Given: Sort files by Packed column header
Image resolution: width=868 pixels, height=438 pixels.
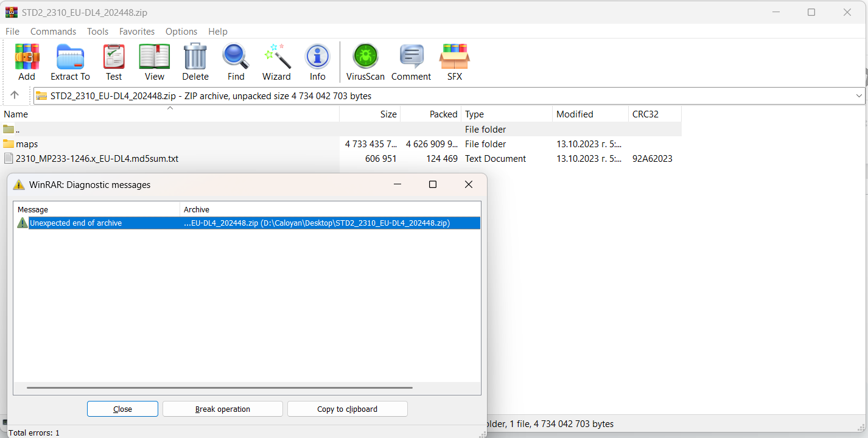Looking at the screenshot, I should (x=431, y=114).
